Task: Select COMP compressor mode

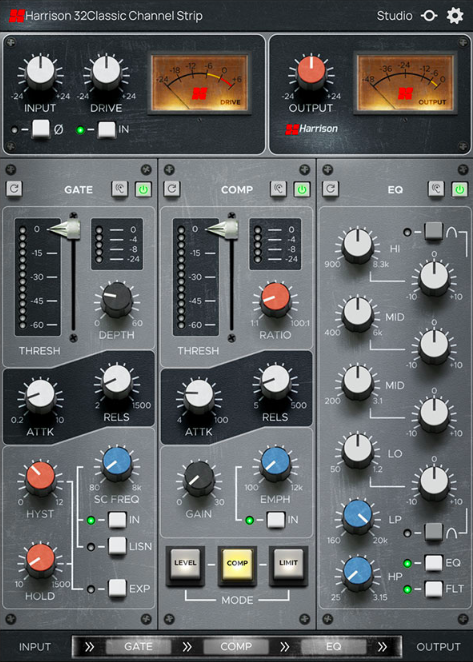Action: [237, 565]
